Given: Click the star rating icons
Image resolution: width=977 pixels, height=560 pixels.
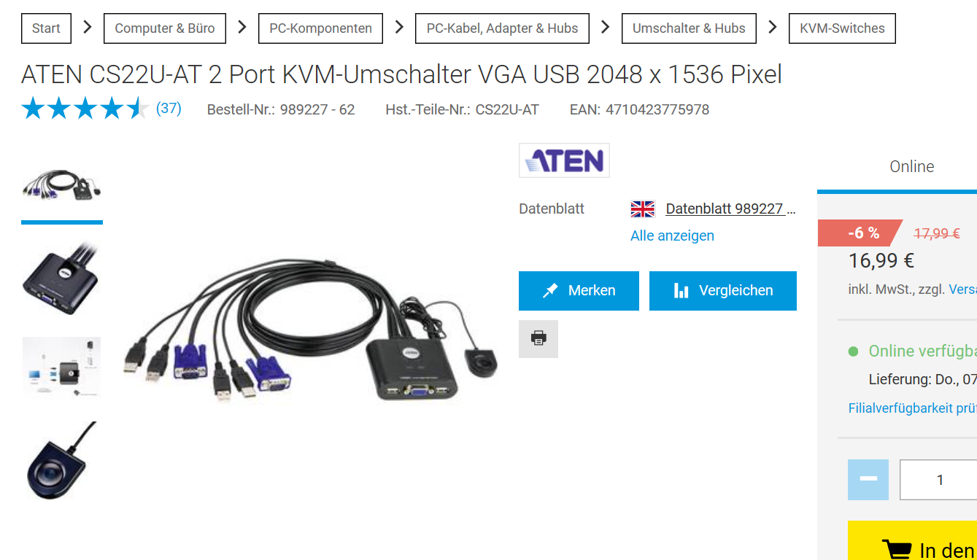Looking at the screenshot, I should (85, 109).
